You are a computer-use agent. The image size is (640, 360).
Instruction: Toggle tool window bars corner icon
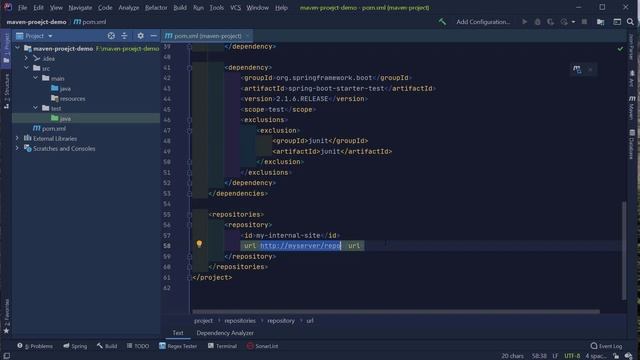click(x=7, y=356)
